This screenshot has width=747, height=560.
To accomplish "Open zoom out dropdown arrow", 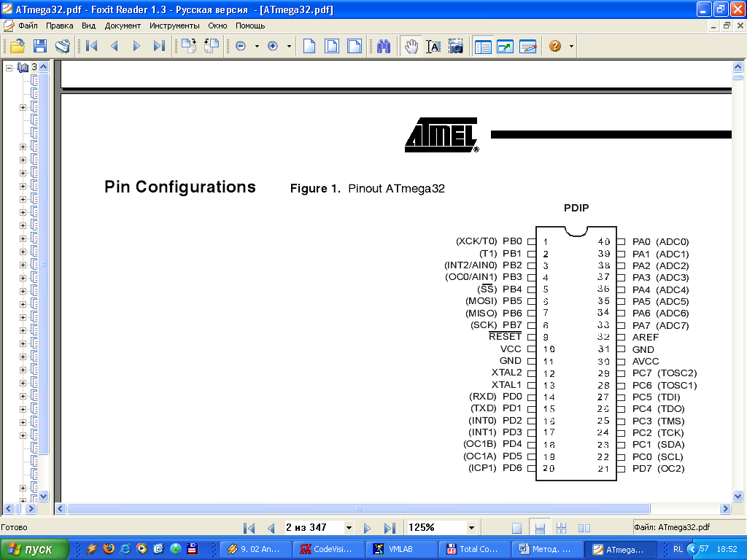I will pos(257,46).
